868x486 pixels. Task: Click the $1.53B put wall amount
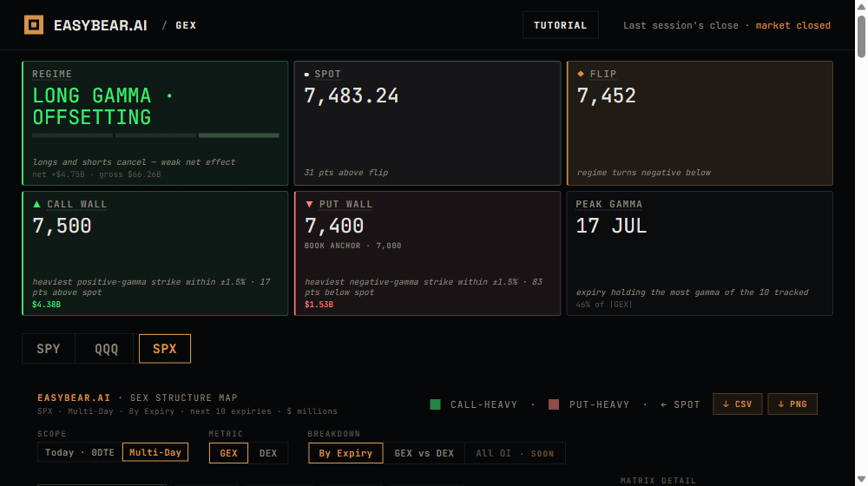coord(319,305)
